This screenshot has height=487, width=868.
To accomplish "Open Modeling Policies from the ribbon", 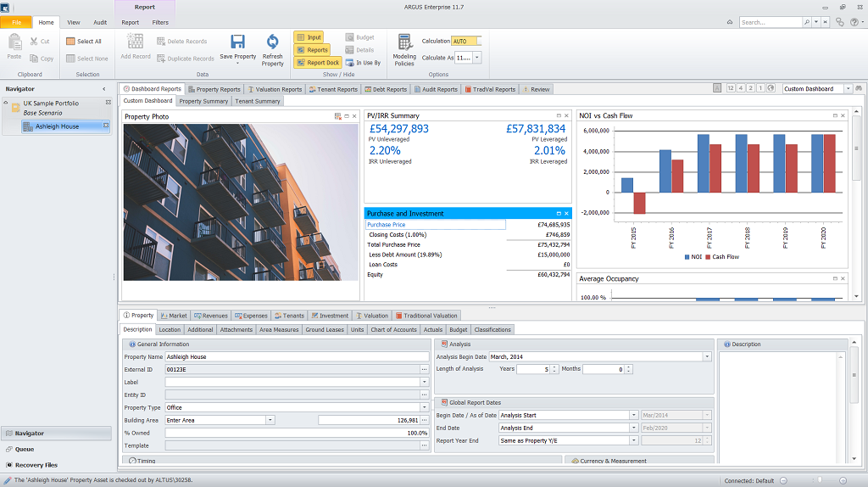I will (404, 42).
